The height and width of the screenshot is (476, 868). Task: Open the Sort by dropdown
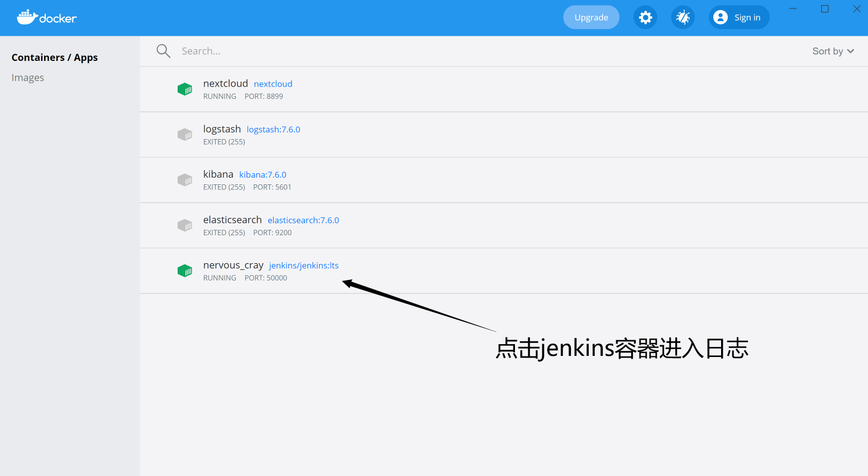pyautogui.click(x=833, y=51)
